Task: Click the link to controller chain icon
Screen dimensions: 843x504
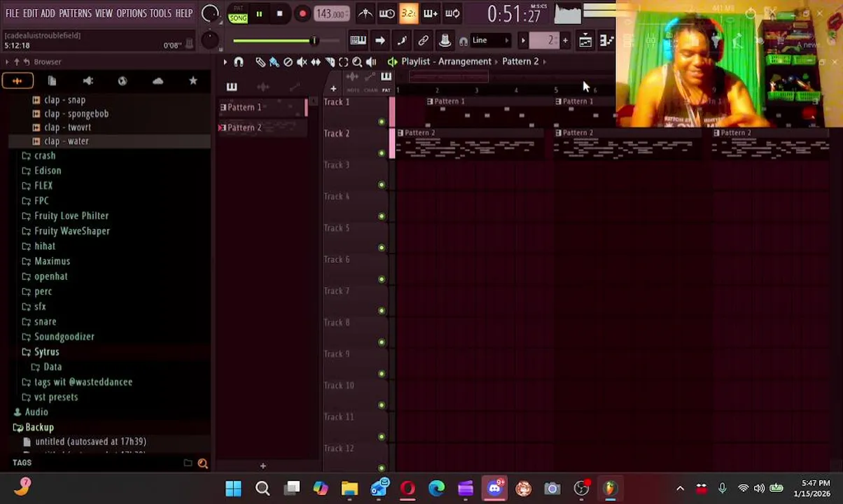Action: (423, 41)
